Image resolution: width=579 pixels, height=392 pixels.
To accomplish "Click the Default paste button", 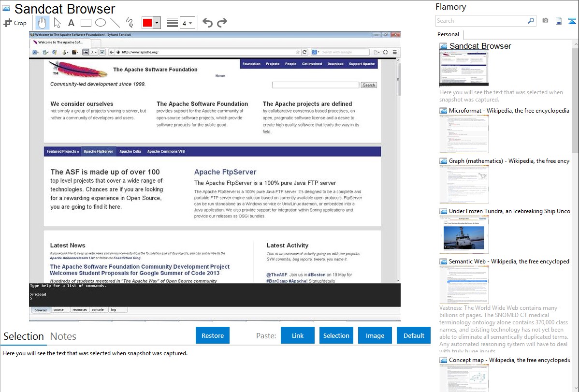I will (x=414, y=335).
